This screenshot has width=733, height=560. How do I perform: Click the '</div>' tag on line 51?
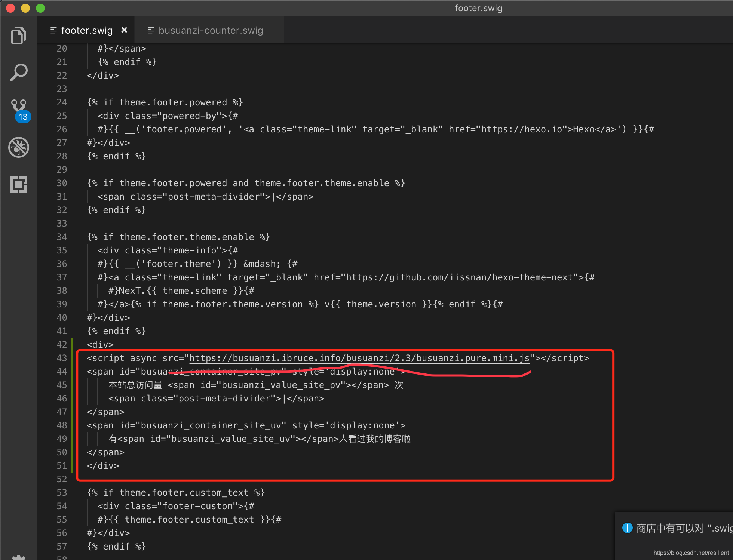(x=103, y=466)
